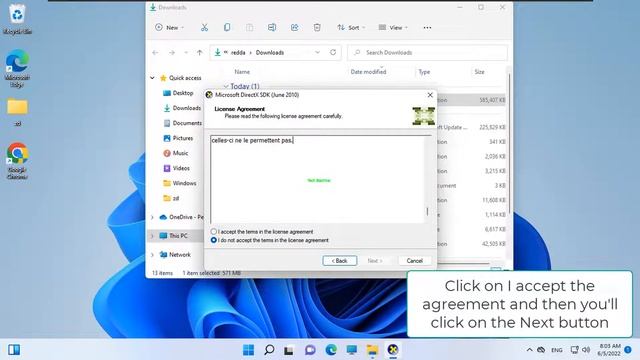Screen dimensions: 640x360
Task: Open the See more ellipsis menu
Action: point(427,27)
